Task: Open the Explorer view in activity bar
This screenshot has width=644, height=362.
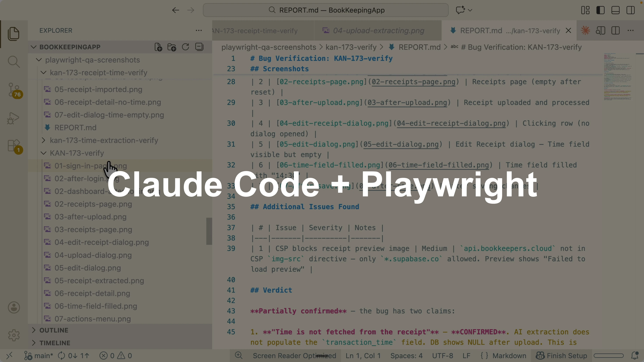Action: pyautogui.click(x=13, y=34)
